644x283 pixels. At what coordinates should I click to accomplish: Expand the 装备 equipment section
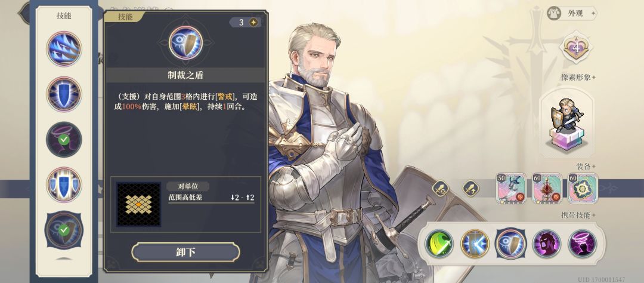[586, 166]
